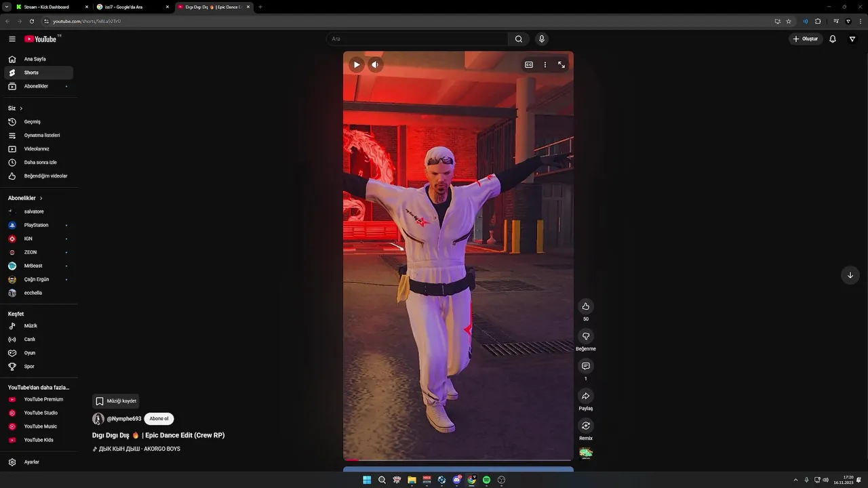Open Spotify from the taskbar
Image resolution: width=868 pixels, height=488 pixels.
click(x=486, y=480)
